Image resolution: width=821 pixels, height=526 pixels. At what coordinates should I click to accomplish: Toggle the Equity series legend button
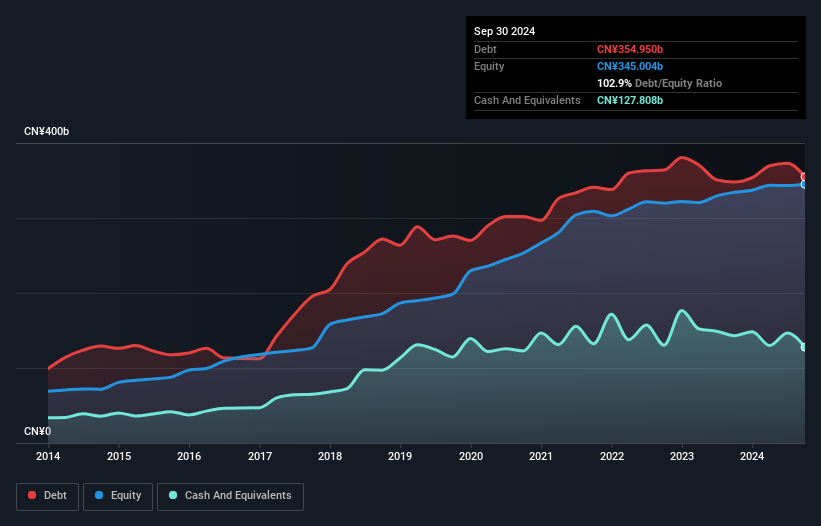coord(118,496)
